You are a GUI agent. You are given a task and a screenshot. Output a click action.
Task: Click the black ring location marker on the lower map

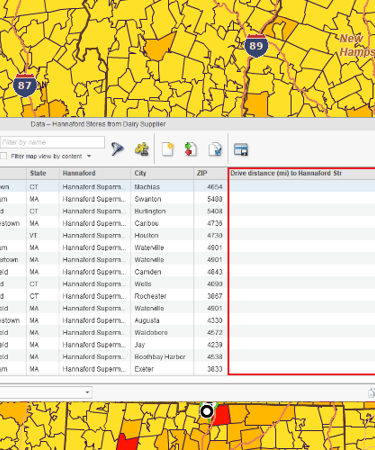tap(207, 411)
